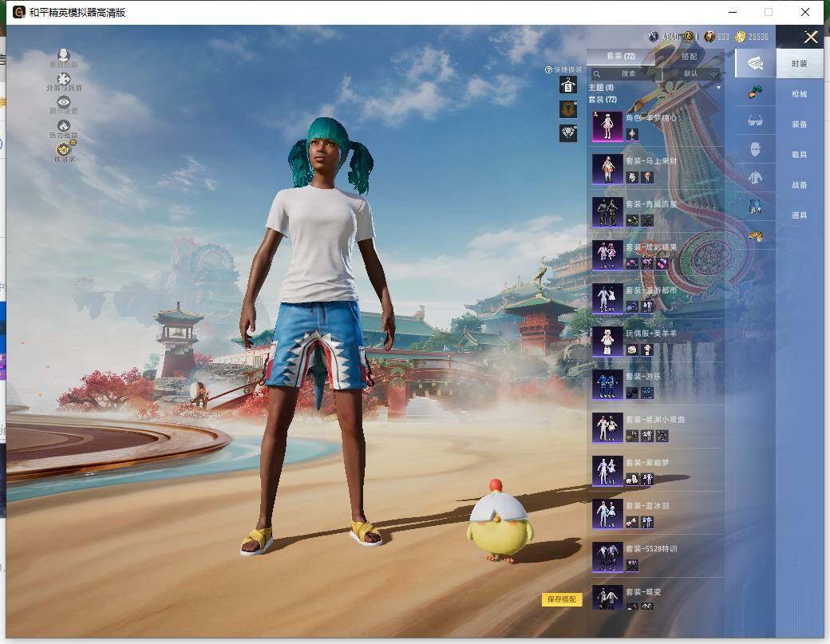This screenshot has height=644, width=830.
Task: Select the 套装-马上来财 outfit thumbnail
Action: pos(607,168)
